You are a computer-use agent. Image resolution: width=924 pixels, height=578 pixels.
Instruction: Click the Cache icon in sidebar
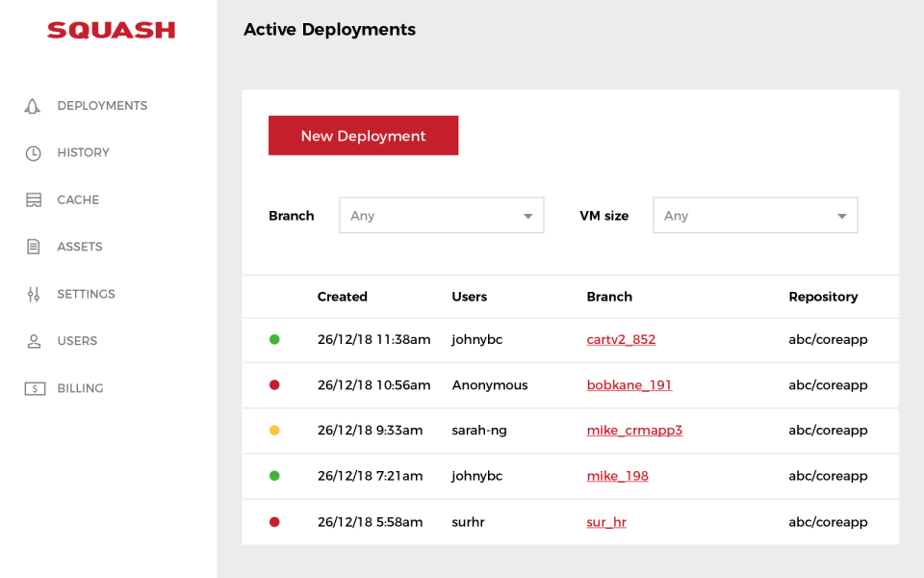pyautogui.click(x=34, y=200)
